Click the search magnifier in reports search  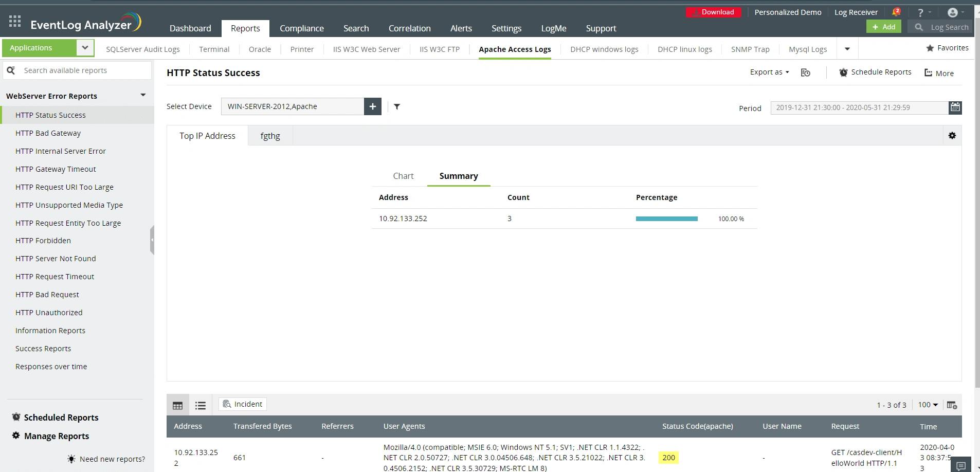coord(11,70)
